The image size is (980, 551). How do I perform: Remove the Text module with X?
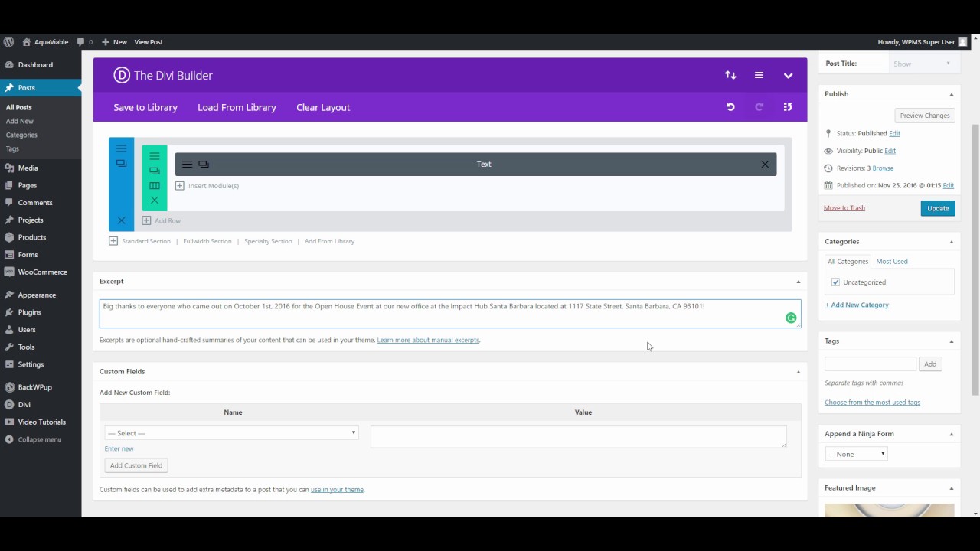(x=765, y=165)
